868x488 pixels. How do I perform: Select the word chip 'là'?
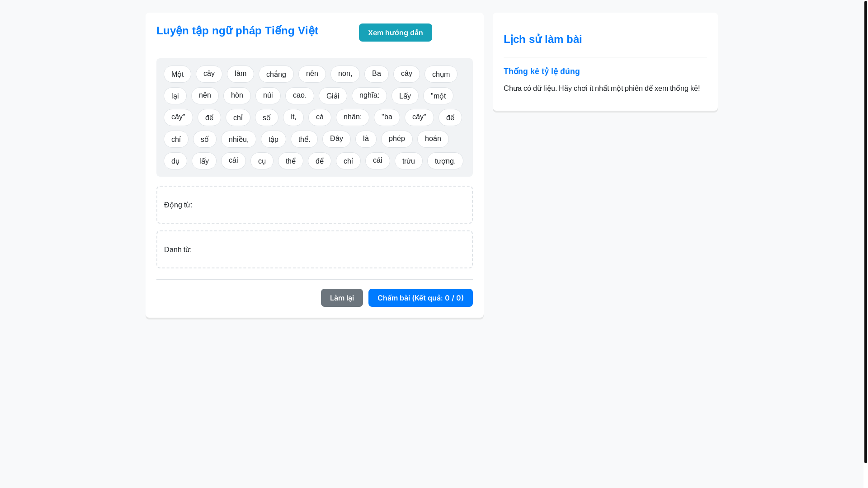(366, 139)
